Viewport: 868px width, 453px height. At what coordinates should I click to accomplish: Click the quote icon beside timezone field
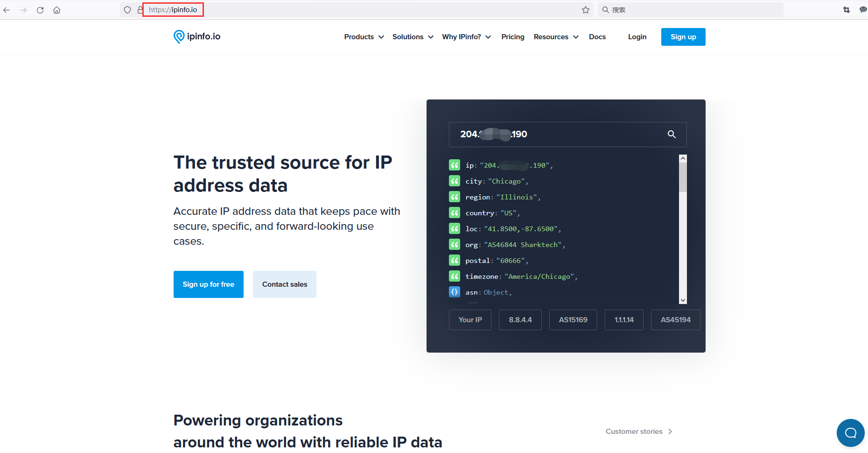(455, 276)
